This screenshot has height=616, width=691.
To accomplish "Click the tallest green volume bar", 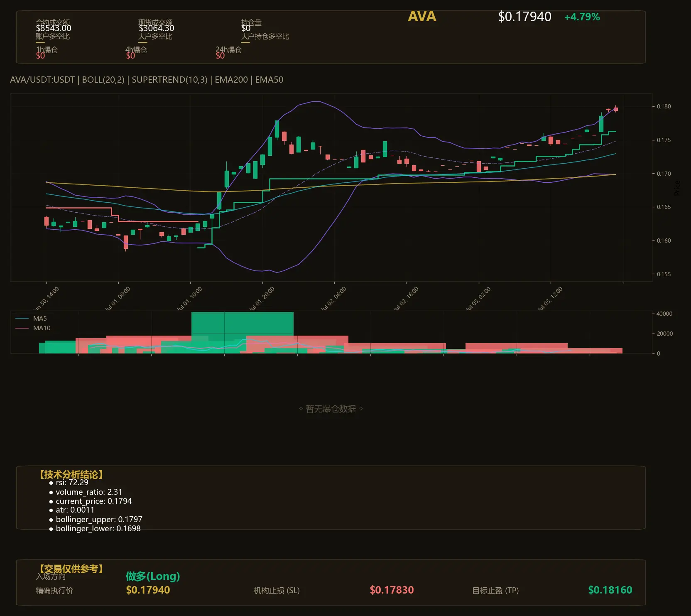I will pos(243,332).
